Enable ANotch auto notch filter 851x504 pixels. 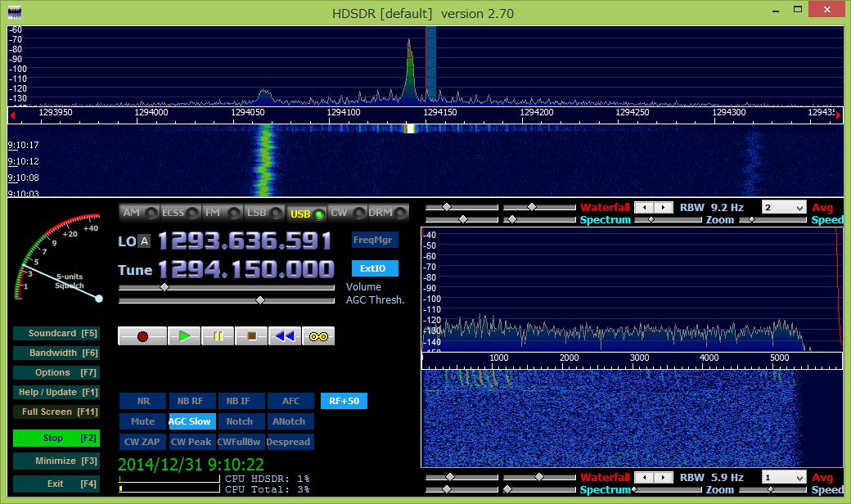click(x=291, y=421)
